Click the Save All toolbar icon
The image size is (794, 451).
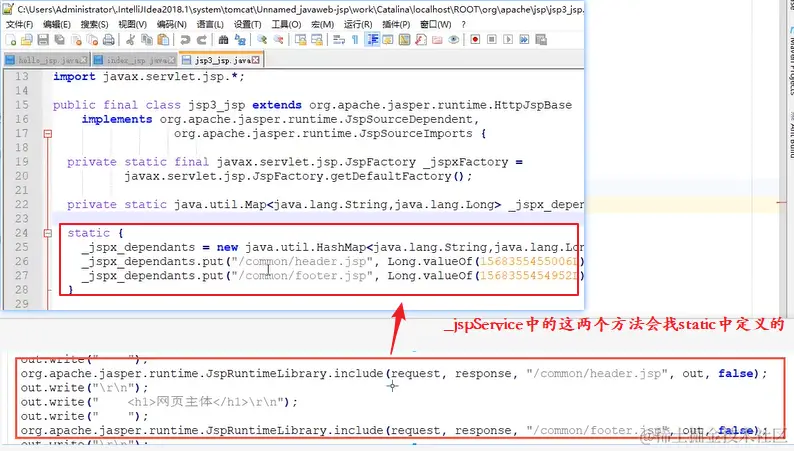coord(60,39)
